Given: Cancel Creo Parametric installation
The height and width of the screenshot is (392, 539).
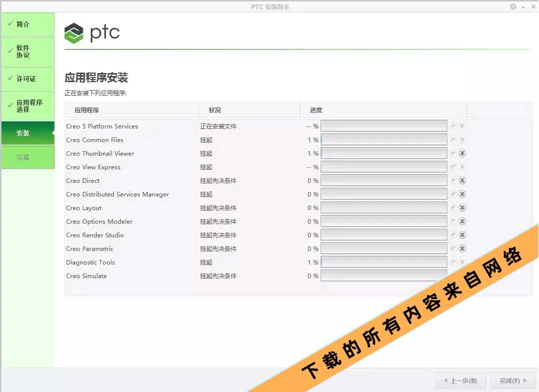Looking at the screenshot, I should pos(462,248).
